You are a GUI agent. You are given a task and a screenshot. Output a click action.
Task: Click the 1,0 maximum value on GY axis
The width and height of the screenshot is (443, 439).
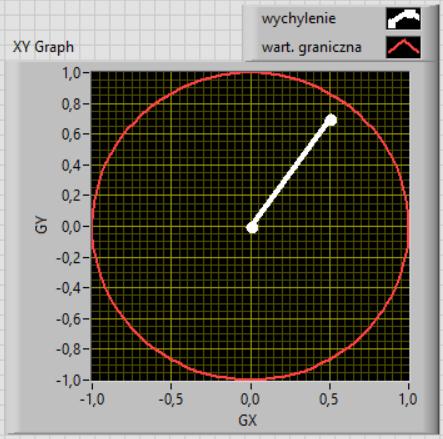[71, 73]
